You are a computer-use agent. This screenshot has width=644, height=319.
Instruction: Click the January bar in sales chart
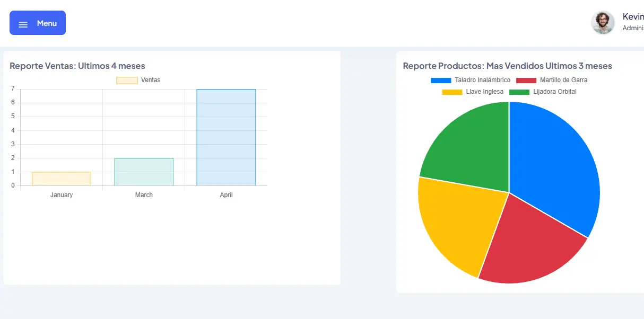pyautogui.click(x=62, y=179)
